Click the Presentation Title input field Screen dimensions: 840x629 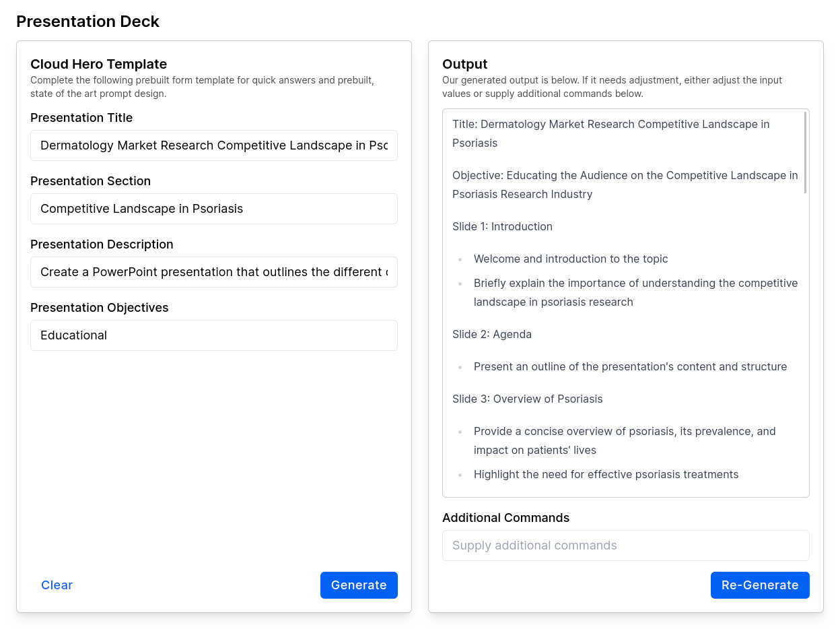click(213, 145)
